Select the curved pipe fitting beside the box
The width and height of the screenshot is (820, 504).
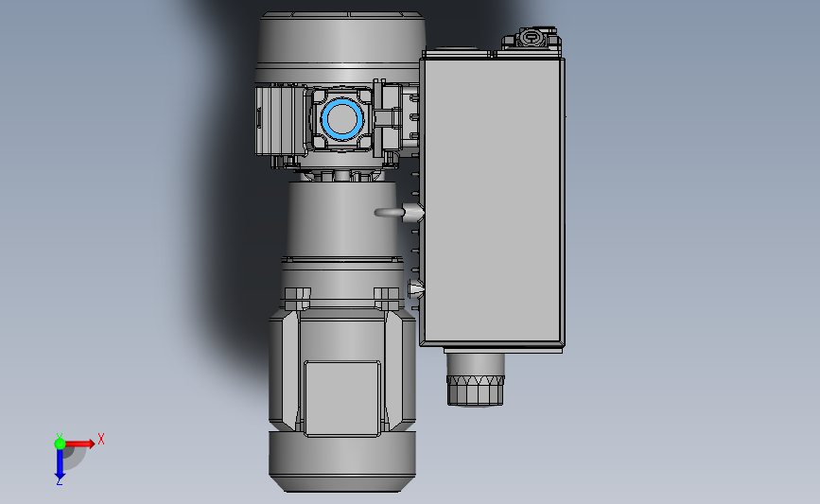click(x=399, y=212)
